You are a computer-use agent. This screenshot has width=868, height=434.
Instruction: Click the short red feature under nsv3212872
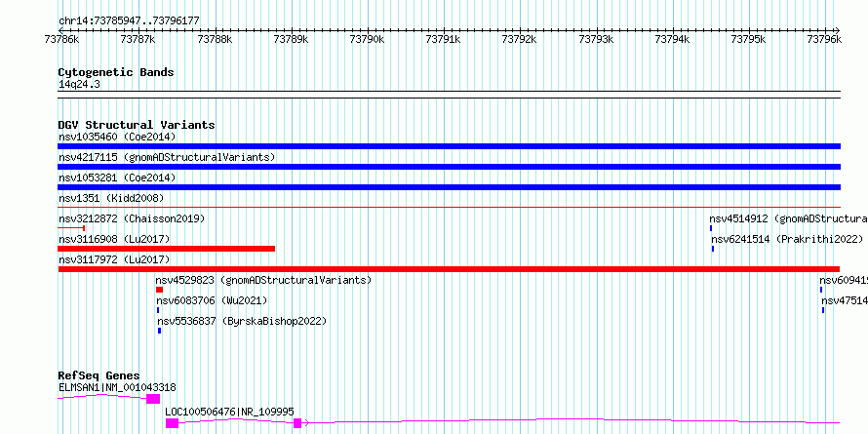pos(71,228)
